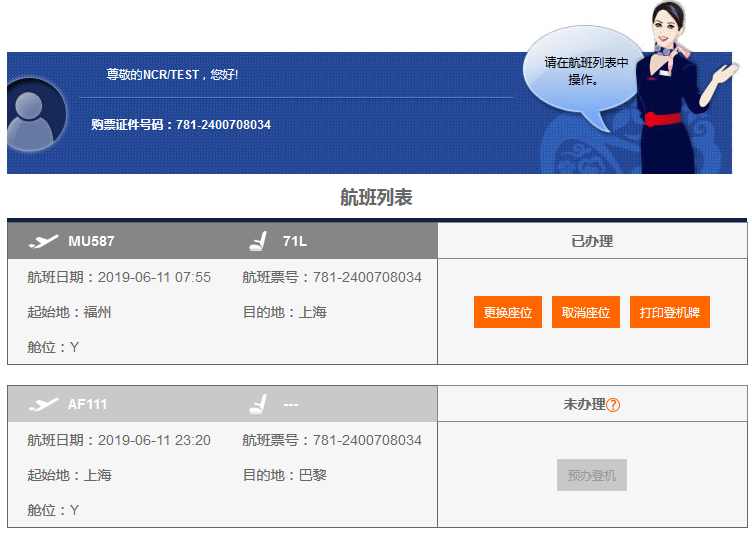Screen dimensions: 752x533
Task: Click the 已办理 status header
Action: coord(592,241)
